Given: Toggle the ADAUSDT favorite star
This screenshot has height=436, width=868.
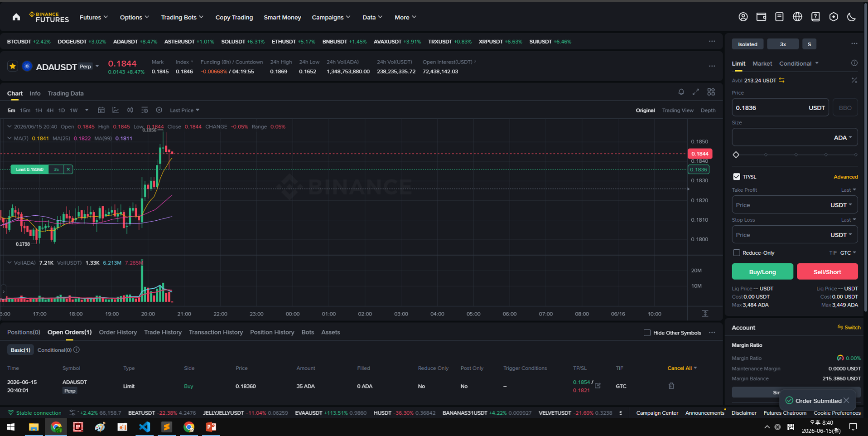Looking at the screenshot, I should pos(13,66).
